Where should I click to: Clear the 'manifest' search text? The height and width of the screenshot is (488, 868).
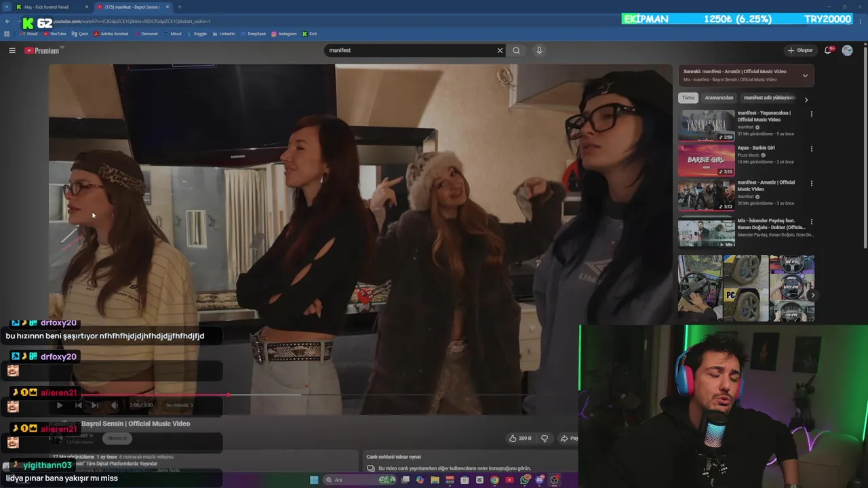(500, 50)
